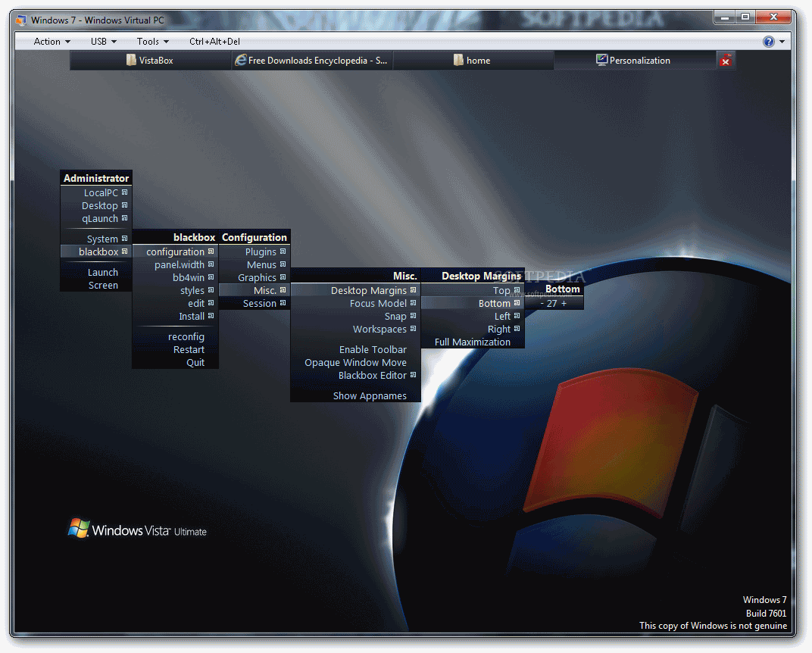Expand the System submenu
812x653 pixels.
coord(96,239)
